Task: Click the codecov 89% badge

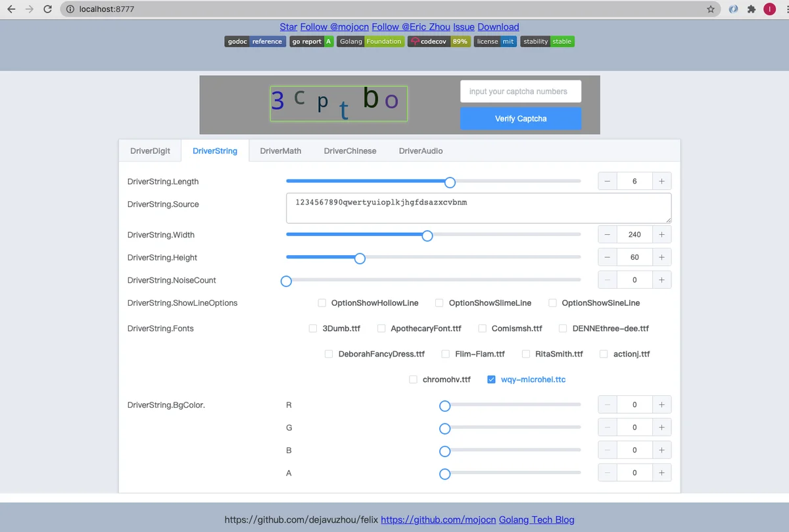Action: click(x=439, y=41)
